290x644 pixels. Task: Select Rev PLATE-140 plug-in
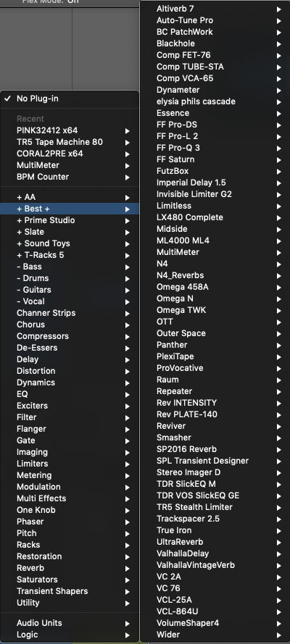215,414
